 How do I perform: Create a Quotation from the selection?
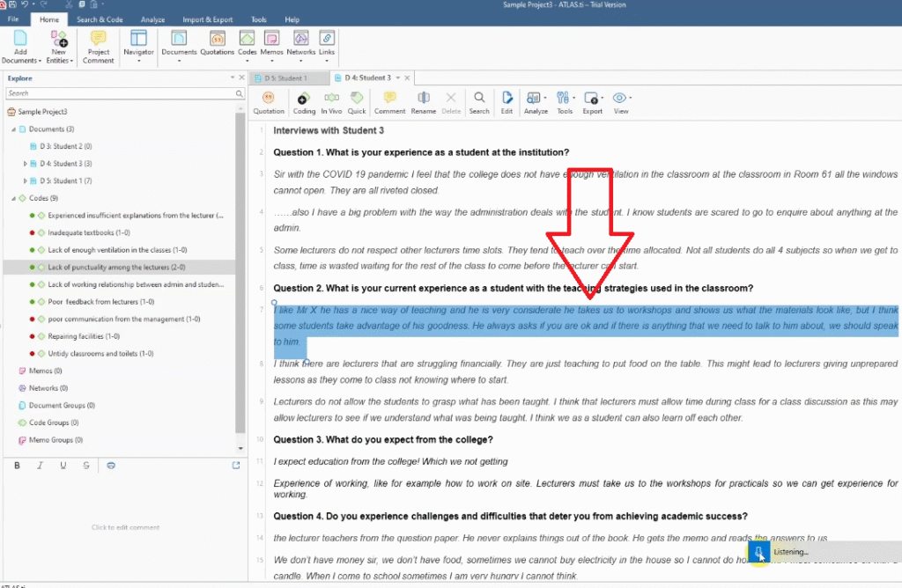click(x=269, y=103)
